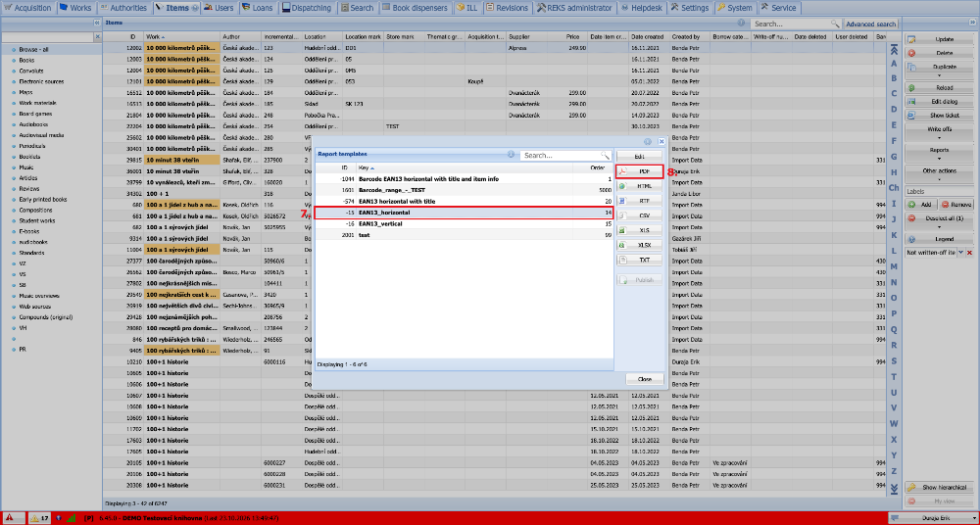Open Reports dropdown

940,153
